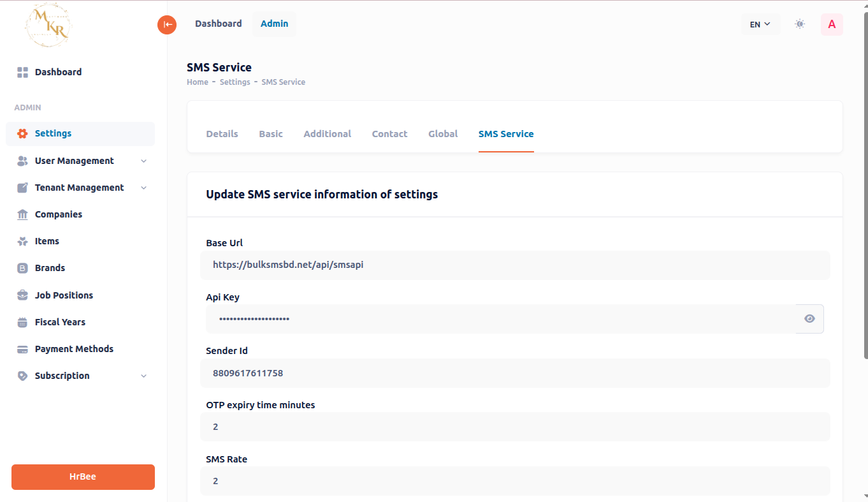Click SMS Service breadcrumb text
This screenshot has height=502, width=868.
pyautogui.click(x=283, y=82)
